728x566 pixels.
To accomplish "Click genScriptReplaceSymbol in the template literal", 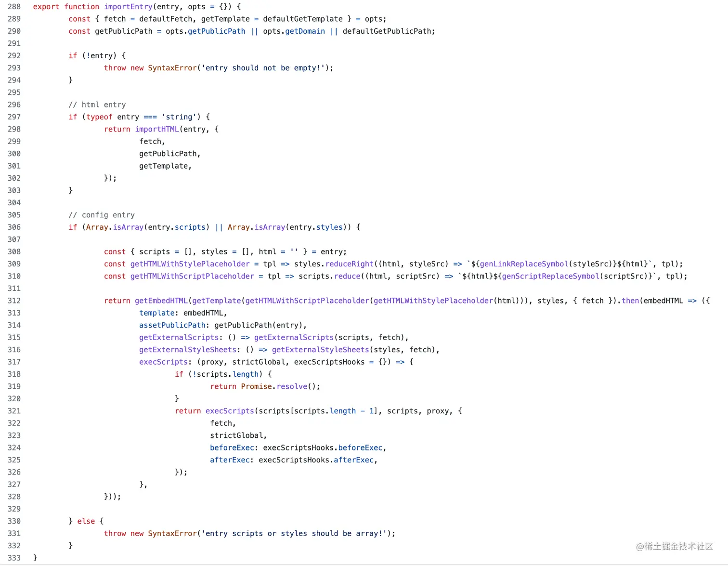I will pos(550,276).
